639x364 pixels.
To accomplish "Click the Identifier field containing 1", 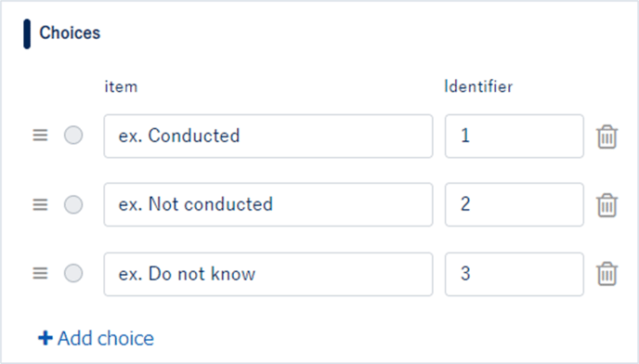I will point(515,136).
